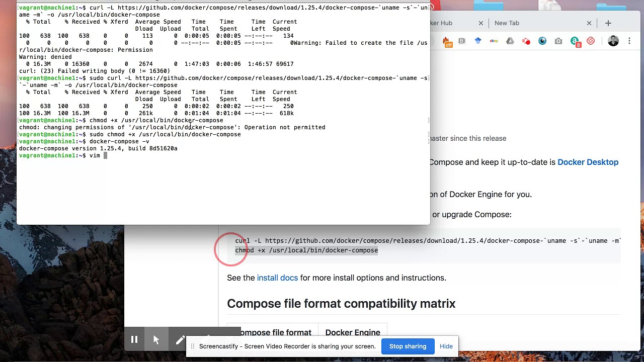
Task: Click the 'Operation not permitted' error line
Action: click(x=172, y=128)
